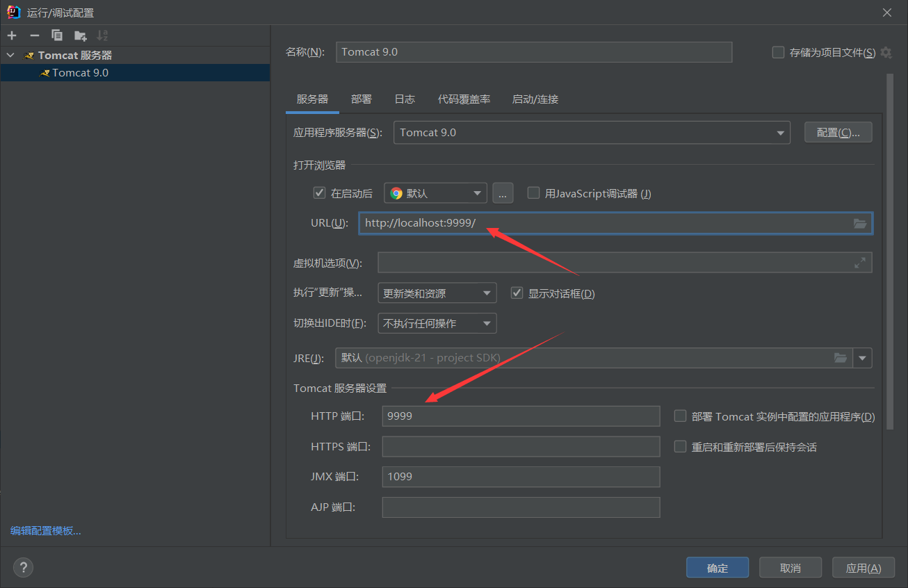Toggle the 显示对话框 checkbox
The height and width of the screenshot is (588, 908).
517,293
